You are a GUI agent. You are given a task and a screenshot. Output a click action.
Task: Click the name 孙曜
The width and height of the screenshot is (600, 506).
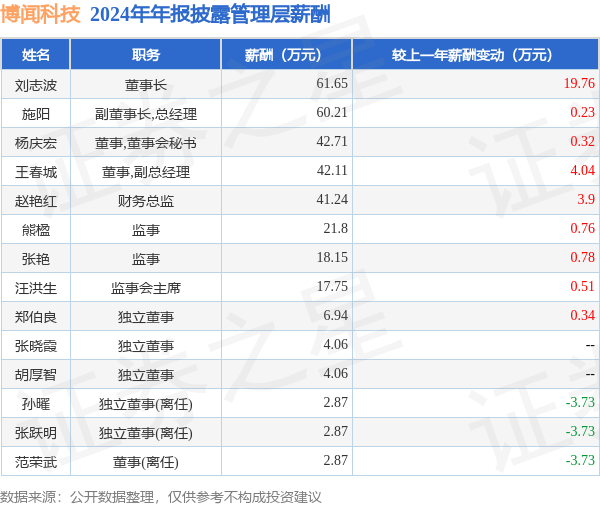coord(36,405)
